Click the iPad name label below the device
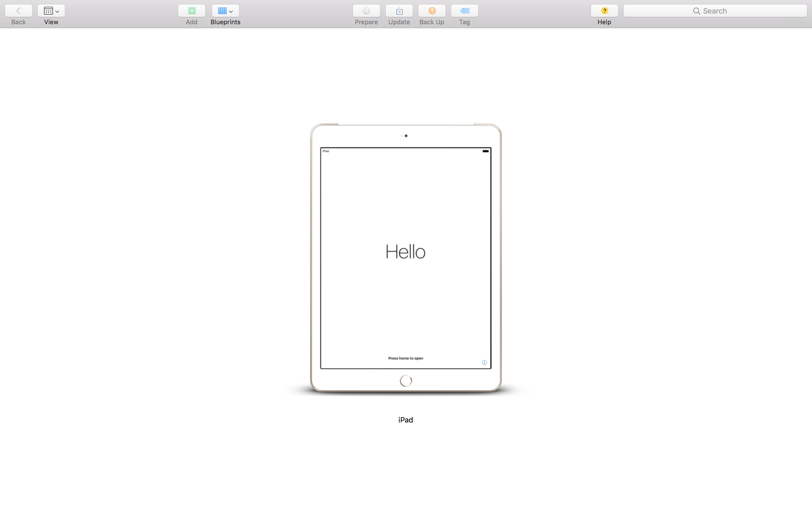Screen dimensions: 812x507 click(405, 420)
